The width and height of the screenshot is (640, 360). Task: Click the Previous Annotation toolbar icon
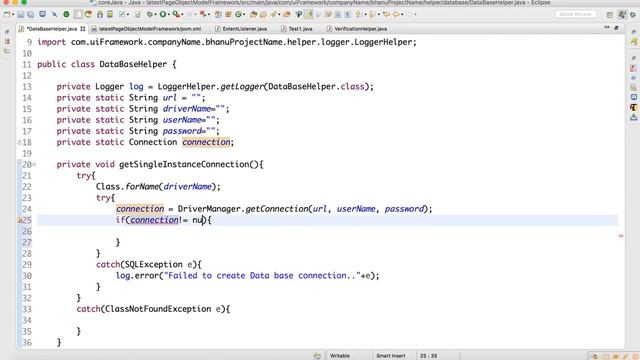coord(371,14)
